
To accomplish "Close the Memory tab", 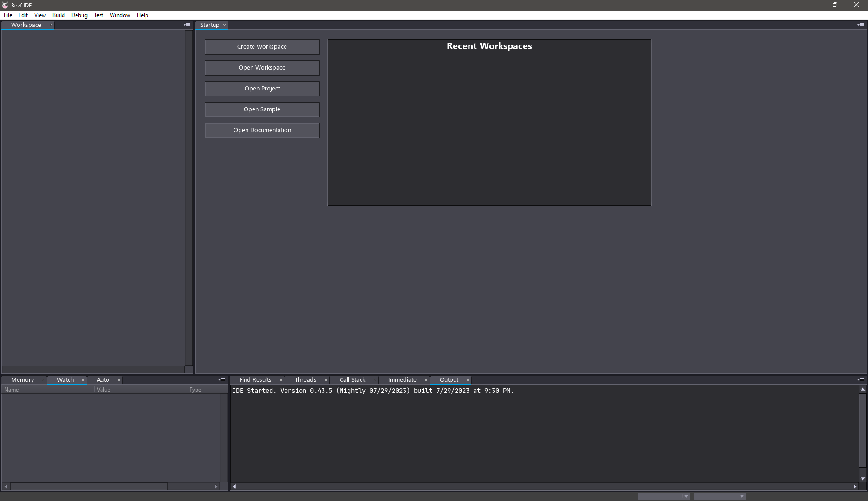I will click(43, 380).
